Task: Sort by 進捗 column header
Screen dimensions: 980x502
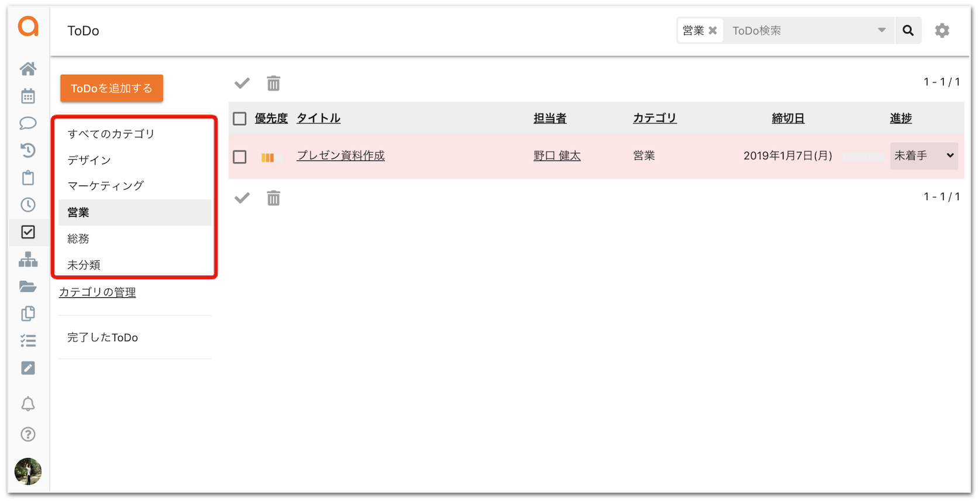Action: point(901,118)
